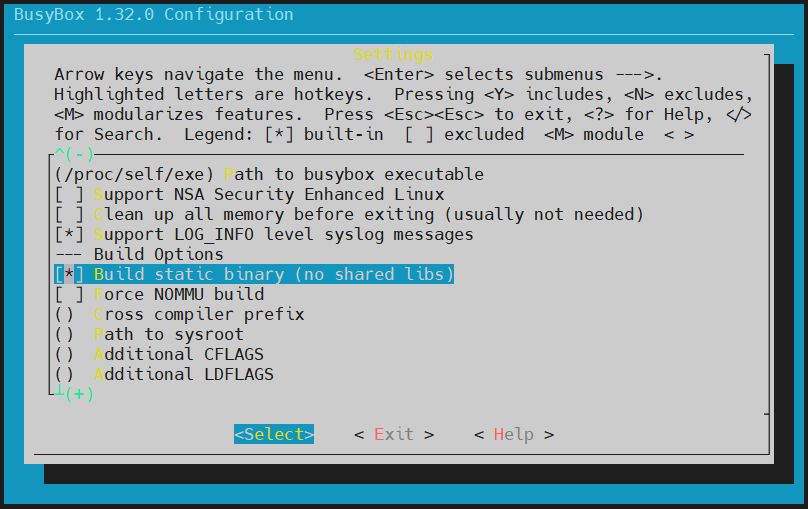Open Path to busybox executable setting

269,174
